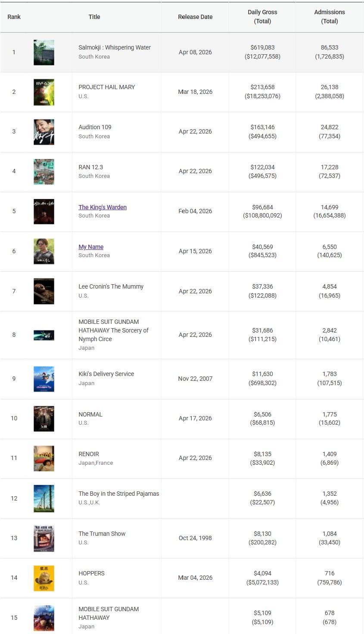Select the Daily Gross (Total) column header
The height and width of the screenshot is (634, 364).
tap(262, 17)
